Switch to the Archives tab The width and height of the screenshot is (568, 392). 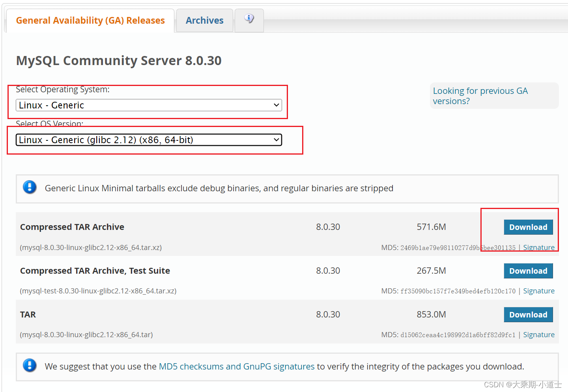click(x=205, y=21)
